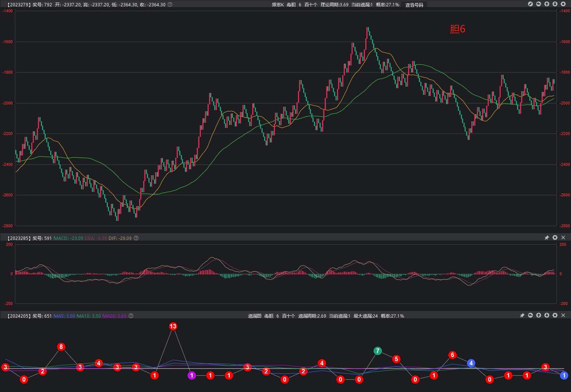Click the pencil edit icon in main chart header

coord(530,4)
